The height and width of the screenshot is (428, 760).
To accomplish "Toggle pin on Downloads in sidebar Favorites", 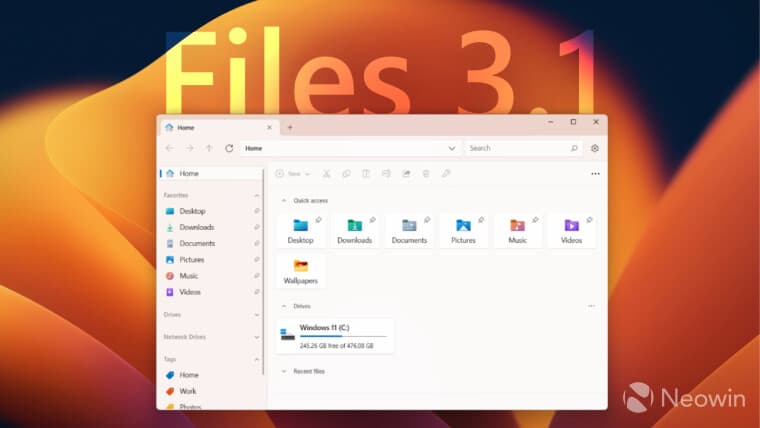I will [x=257, y=227].
